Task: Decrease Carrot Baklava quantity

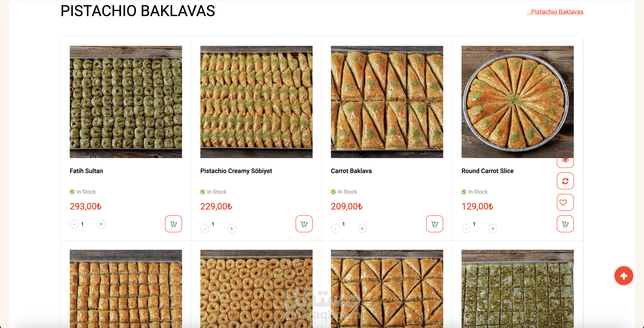Action: click(335, 228)
